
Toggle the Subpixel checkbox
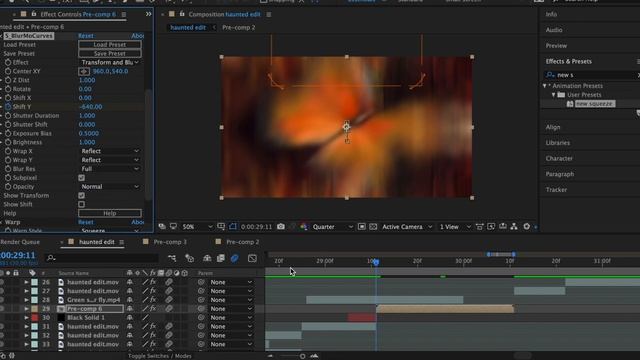[82, 178]
